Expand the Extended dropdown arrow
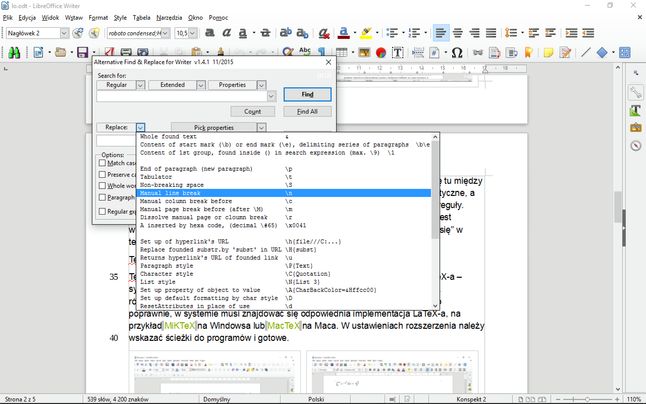The image size is (646, 404). click(201, 85)
